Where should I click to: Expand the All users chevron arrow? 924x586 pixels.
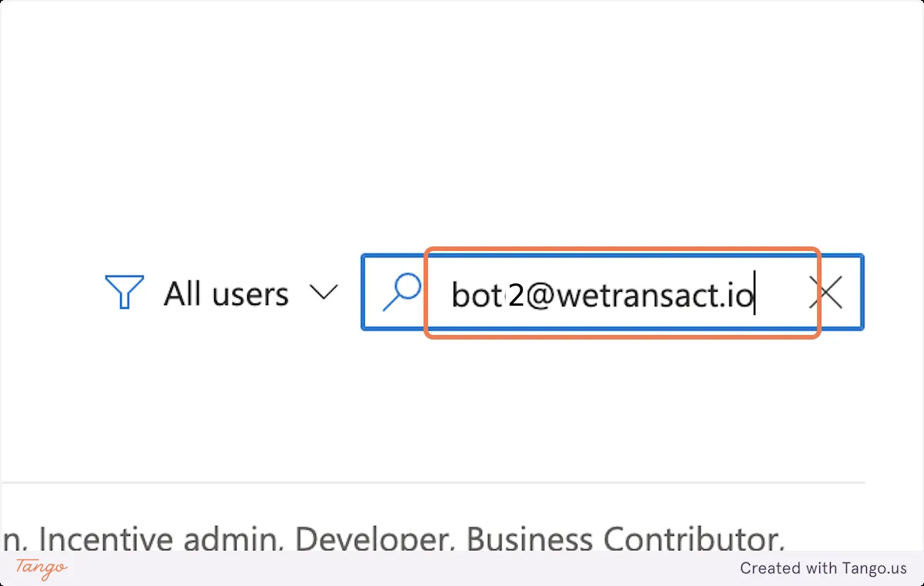[x=323, y=293]
